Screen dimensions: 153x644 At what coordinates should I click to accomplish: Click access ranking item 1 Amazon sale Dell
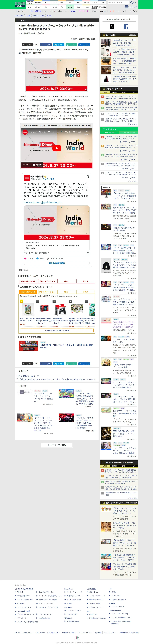pos(121,97)
